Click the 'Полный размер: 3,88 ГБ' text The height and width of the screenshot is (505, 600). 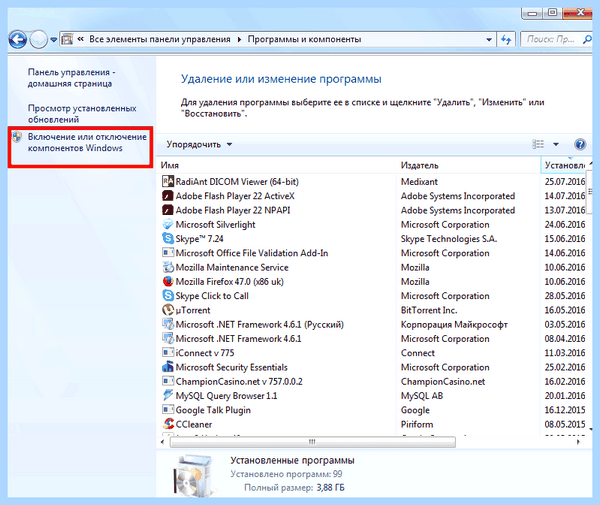(294, 488)
